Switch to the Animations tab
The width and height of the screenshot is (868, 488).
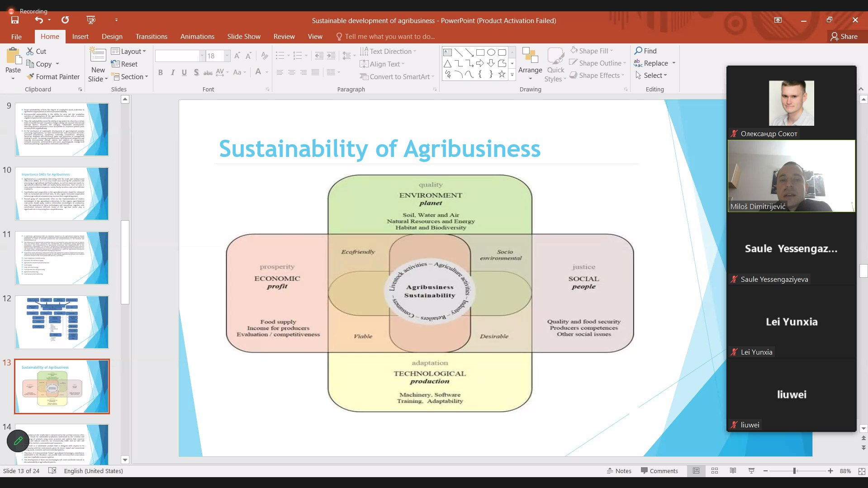click(197, 37)
